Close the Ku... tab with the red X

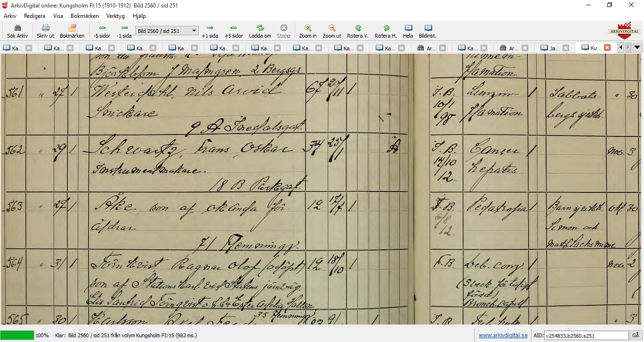[607, 48]
